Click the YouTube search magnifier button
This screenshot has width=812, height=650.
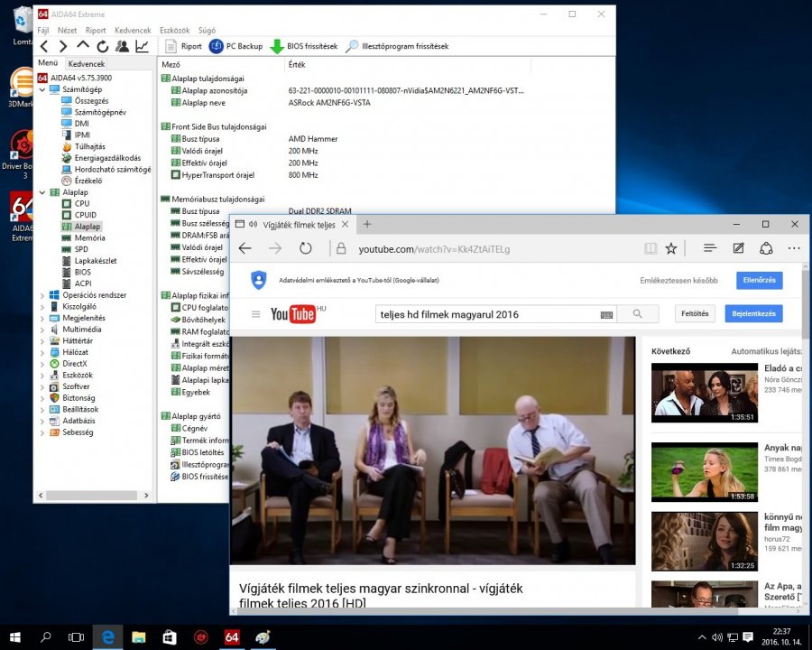[x=638, y=314]
